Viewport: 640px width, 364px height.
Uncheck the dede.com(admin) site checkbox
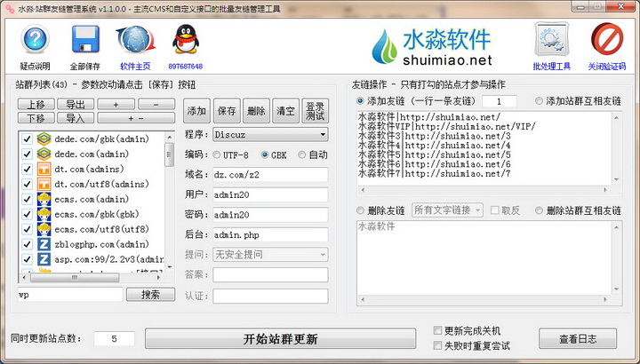(27, 154)
